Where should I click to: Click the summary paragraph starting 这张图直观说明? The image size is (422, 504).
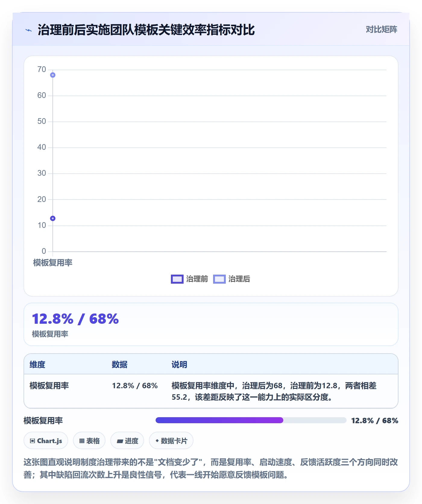(211, 468)
